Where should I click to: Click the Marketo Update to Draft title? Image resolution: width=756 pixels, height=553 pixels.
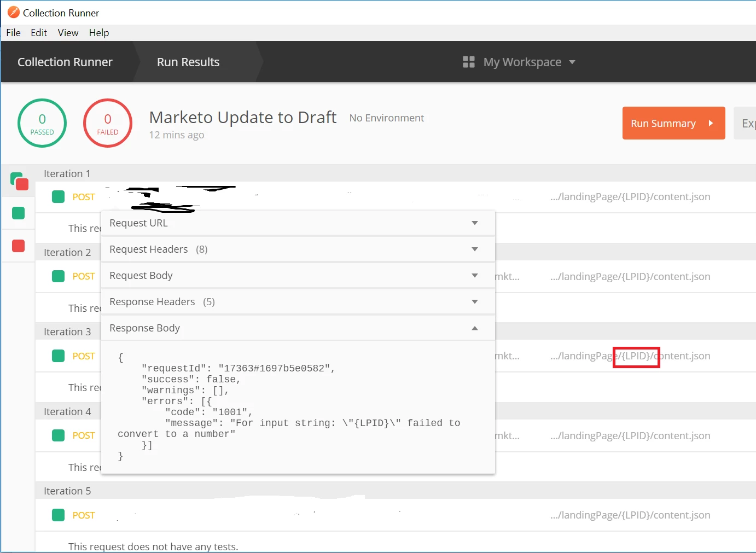[x=243, y=117]
